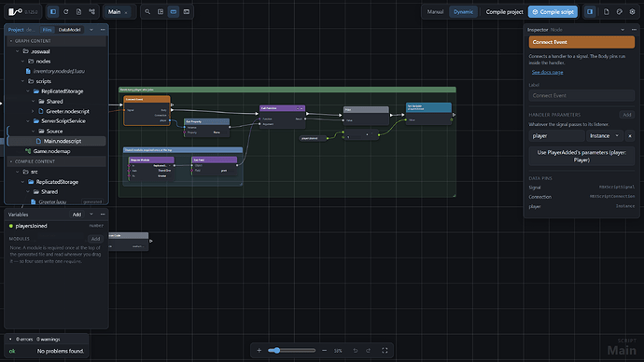Collapse the COMPILE CONTENT section
This screenshot has width=644, height=362.
pyautogui.click(x=11, y=161)
